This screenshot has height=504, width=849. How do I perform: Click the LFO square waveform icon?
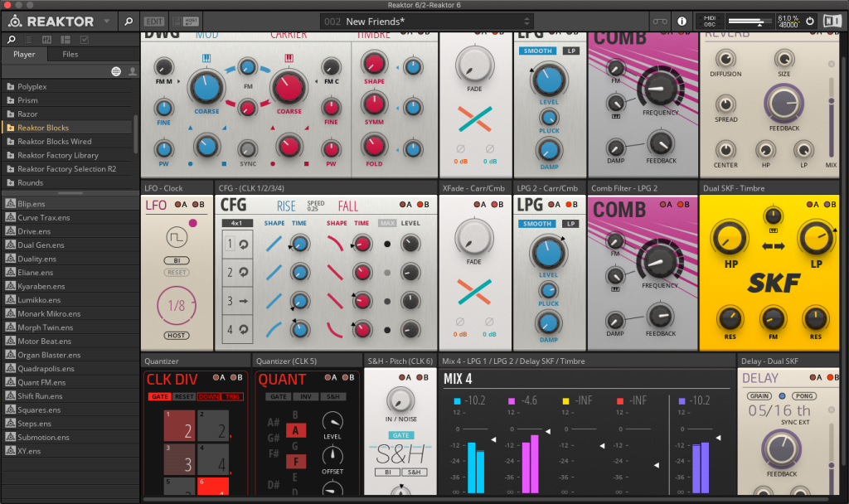[x=177, y=237]
